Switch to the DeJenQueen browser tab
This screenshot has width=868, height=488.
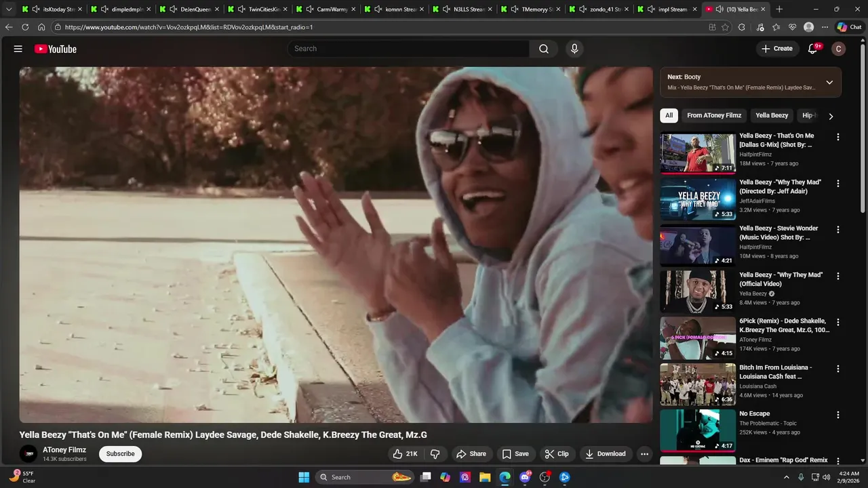tap(188, 9)
